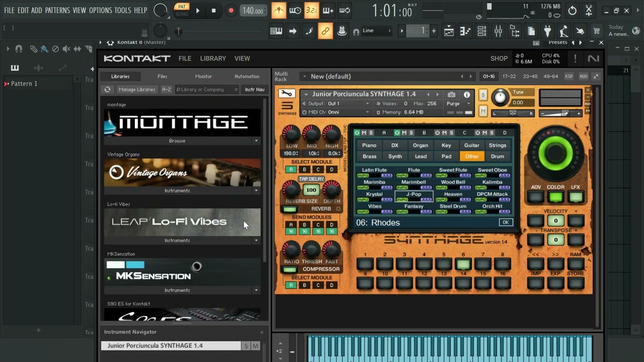Expand the Vintage Organs Instruments dropdown arrow
The width and height of the screenshot is (644, 362).
(x=256, y=191)
